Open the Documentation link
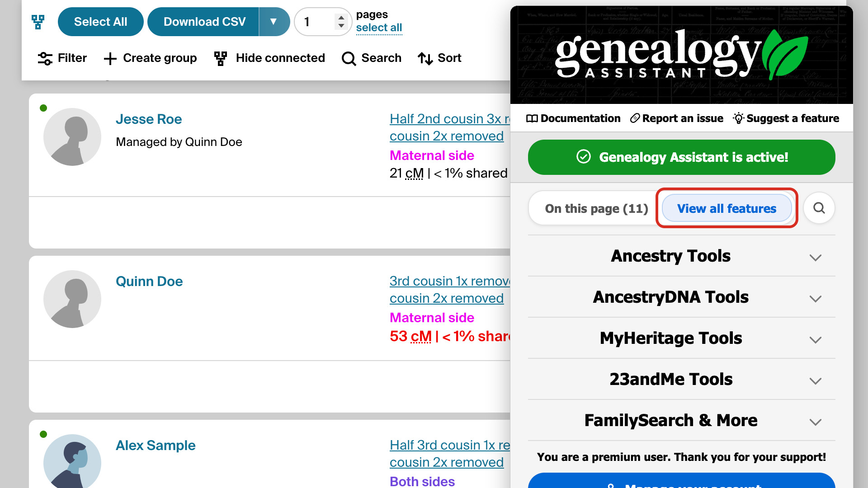The image size is (868, 488). pyautogui.click(x=573, y=118)
